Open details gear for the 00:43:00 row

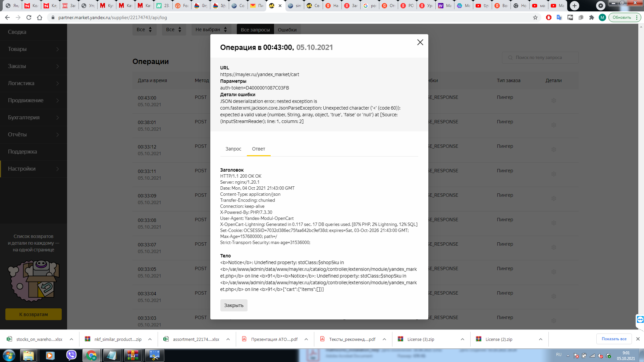tap(554, 101)
